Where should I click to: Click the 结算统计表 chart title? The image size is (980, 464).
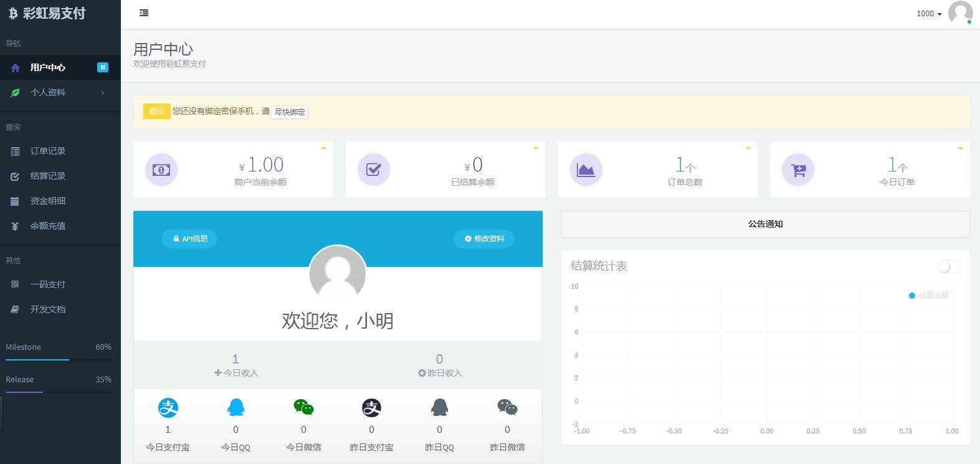599,266
